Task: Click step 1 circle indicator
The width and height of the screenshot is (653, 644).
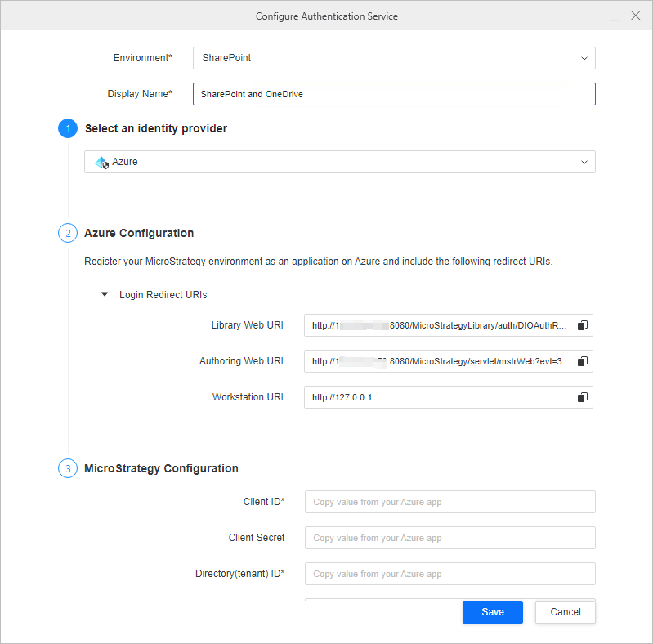Action: [67, 129]
